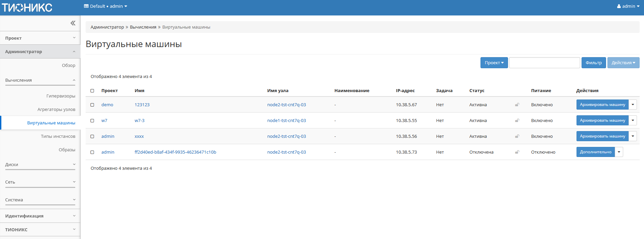The width and height of the screenshot is (644, 239).
Task: Expand action dropdown arrow for machine 123123
Action: 633,105
